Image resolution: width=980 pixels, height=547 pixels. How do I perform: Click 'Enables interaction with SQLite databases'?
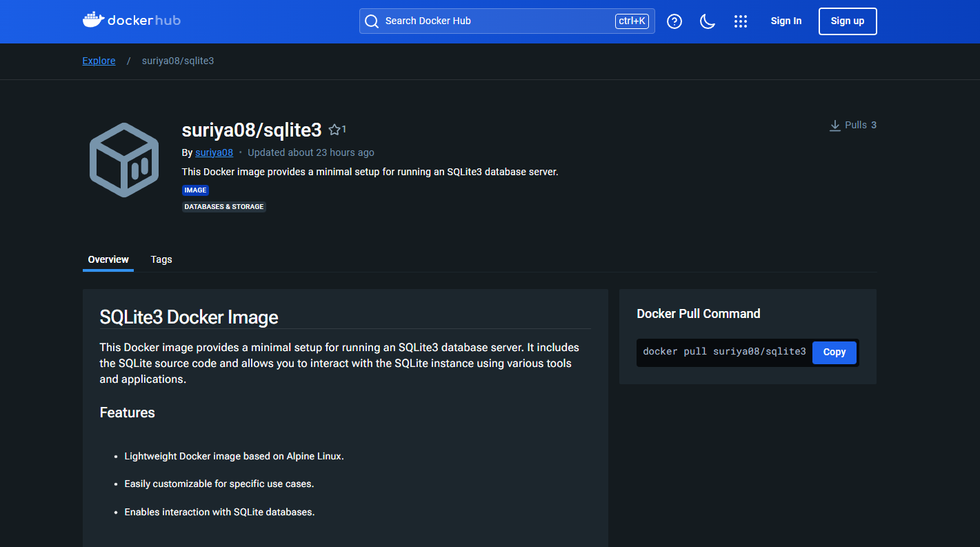point(219,512)
